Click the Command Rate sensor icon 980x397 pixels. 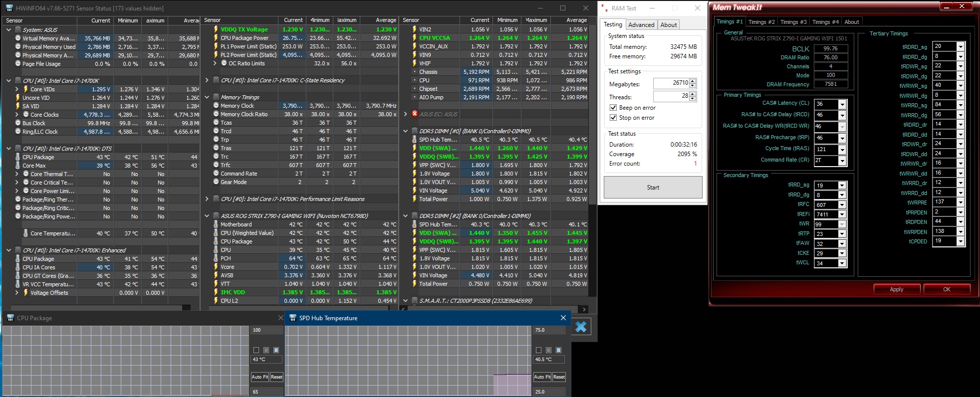coord(216,174)
